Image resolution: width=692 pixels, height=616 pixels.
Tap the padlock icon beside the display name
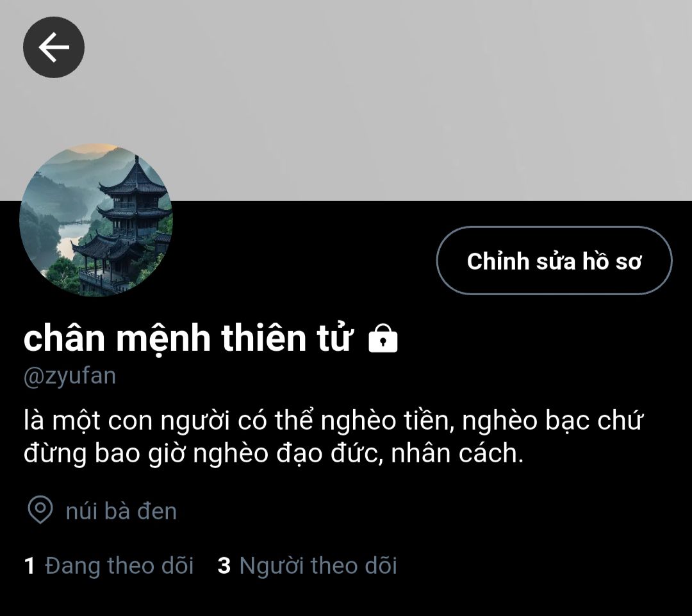pyautogui.click(x=383, y=338)
